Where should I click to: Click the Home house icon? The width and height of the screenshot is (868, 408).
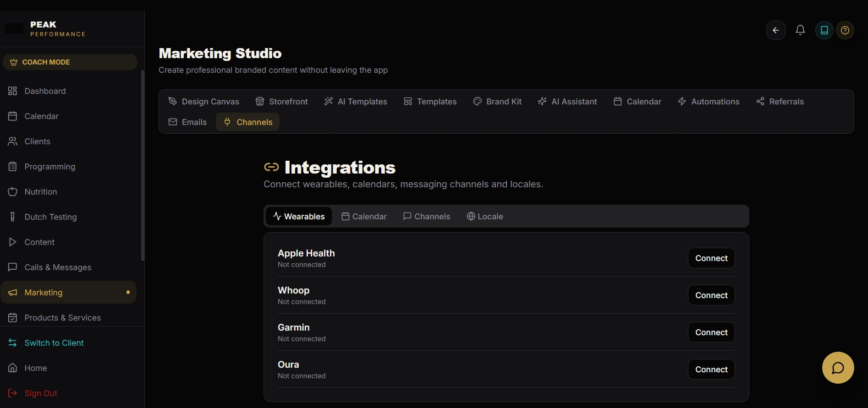point(13,368)
